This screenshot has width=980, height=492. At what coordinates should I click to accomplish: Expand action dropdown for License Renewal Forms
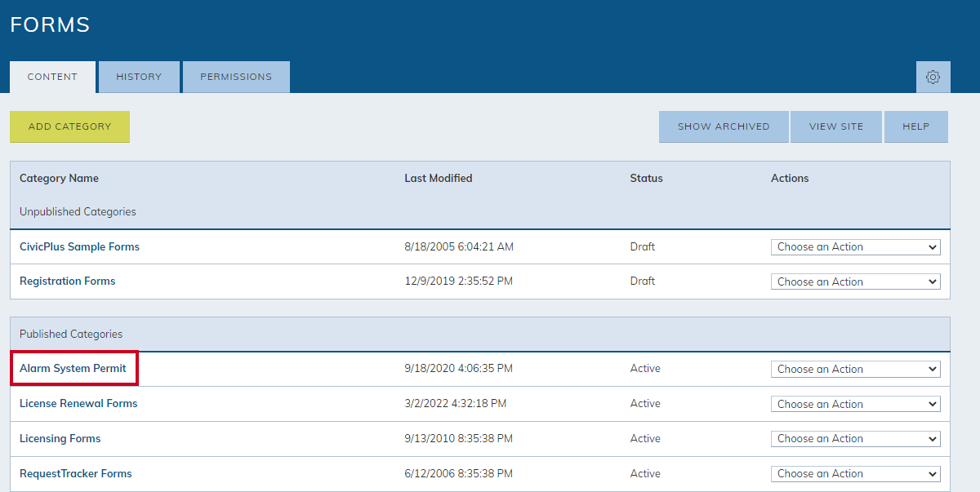[x=856, y=404]
